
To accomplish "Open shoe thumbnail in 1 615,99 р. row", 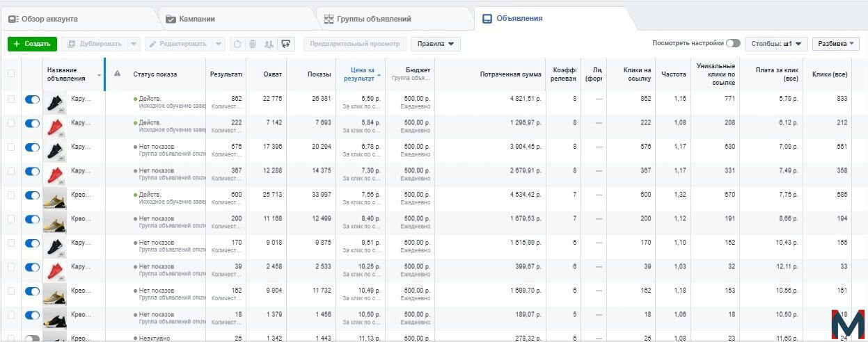I will (55, 247).
